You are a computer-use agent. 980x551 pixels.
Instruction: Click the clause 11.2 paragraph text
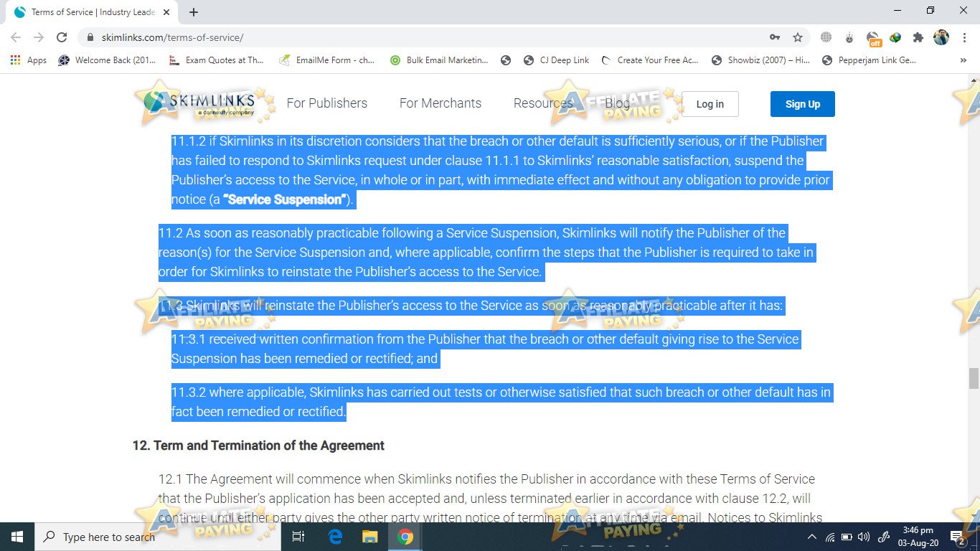[486, 253]
